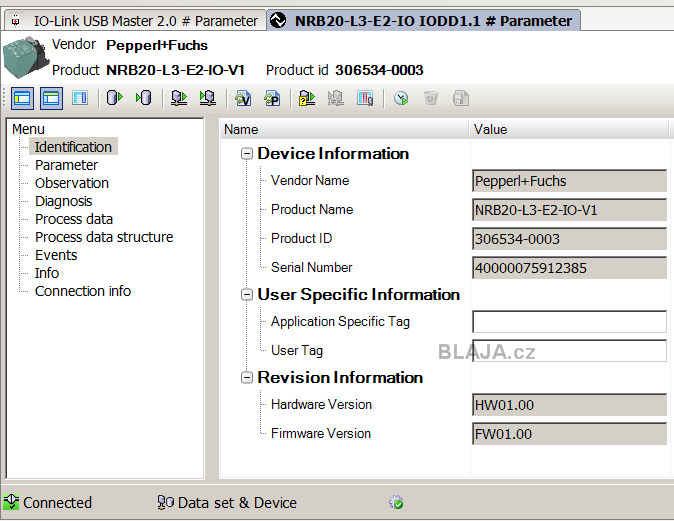Toggle the first highlighted layout view icon

click(22, 98)
